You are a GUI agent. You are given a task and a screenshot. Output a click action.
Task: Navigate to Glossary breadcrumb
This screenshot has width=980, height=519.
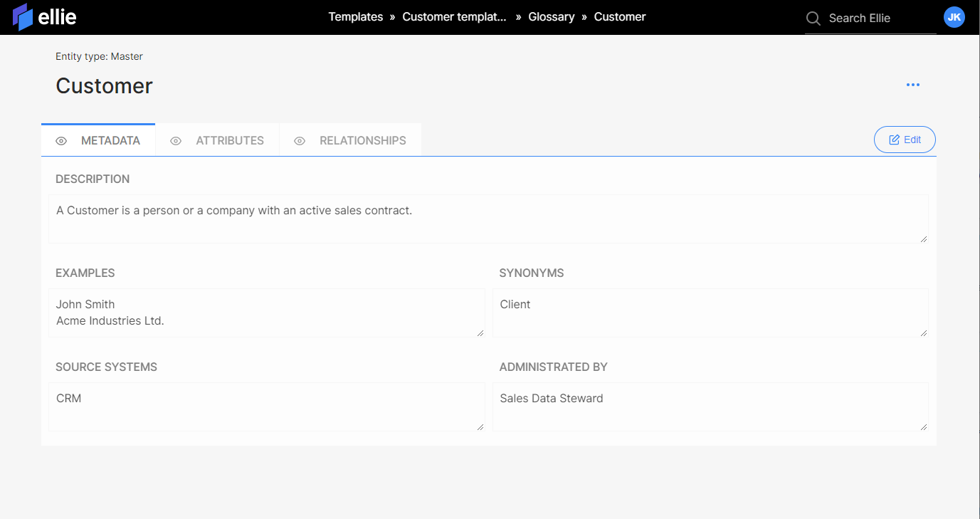tap(551, 17)
